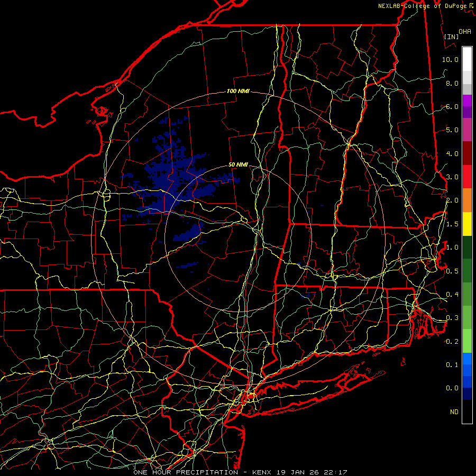The width and height of the screenshot is (476, 476).
Task: Pick the light blue 0.1 legend band
Action: click(467, 359)
